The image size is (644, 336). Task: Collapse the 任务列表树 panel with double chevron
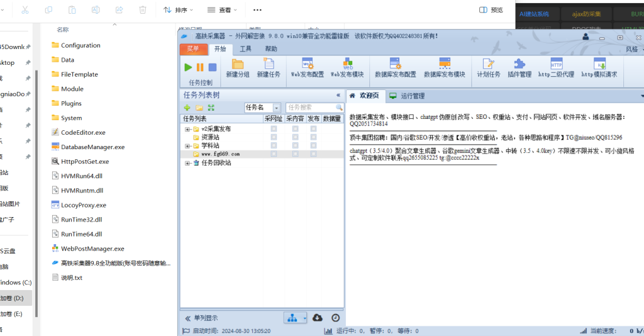tap(338, 95)
